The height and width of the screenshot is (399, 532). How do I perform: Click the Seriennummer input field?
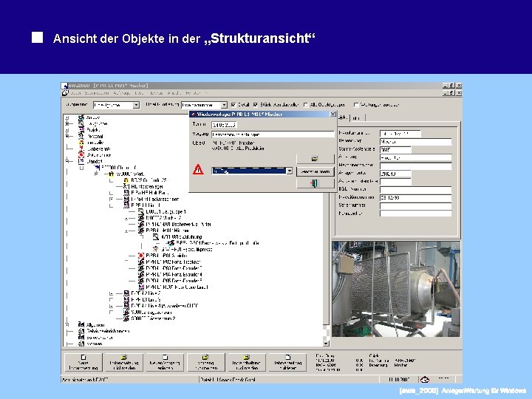coord(415,205)
